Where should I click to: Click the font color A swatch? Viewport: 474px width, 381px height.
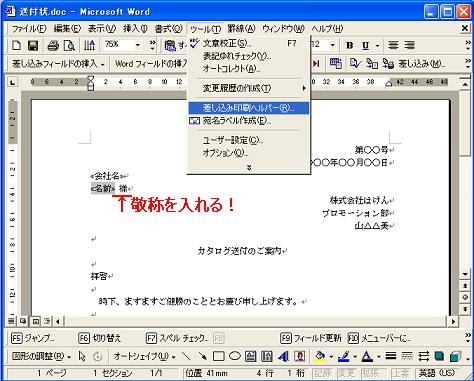367,356
